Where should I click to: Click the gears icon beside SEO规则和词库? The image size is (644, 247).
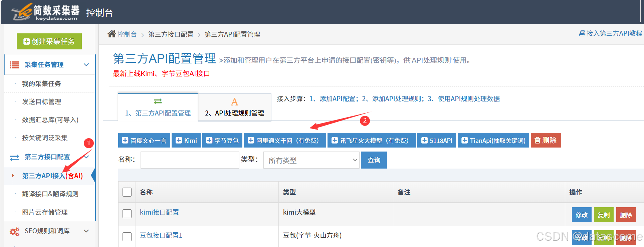click(14, 231)
